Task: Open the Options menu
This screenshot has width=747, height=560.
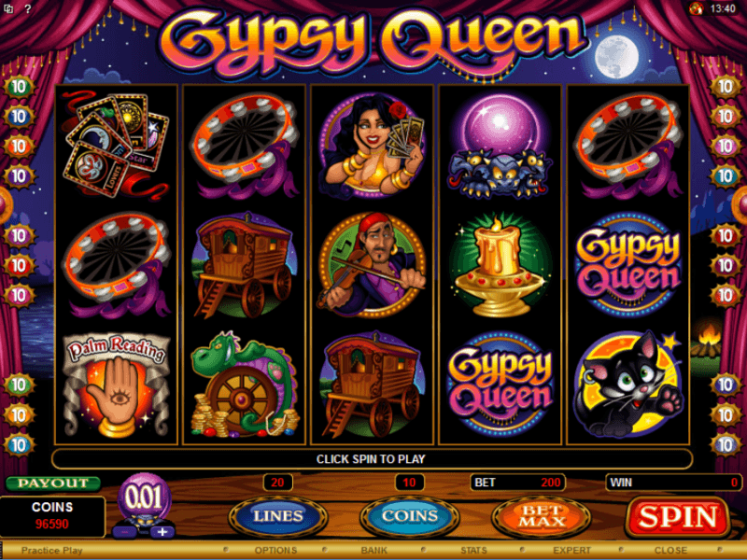Action: click(x=275, y=550)
